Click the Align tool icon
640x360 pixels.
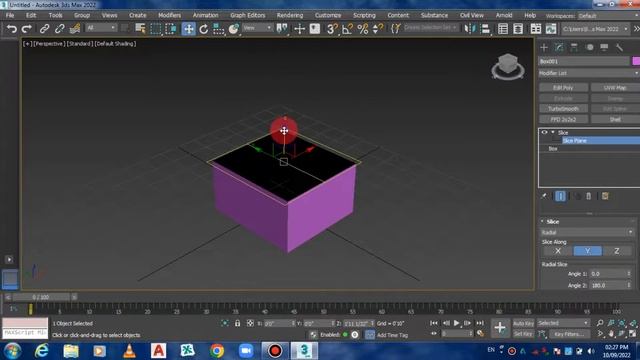pos(485,29)
